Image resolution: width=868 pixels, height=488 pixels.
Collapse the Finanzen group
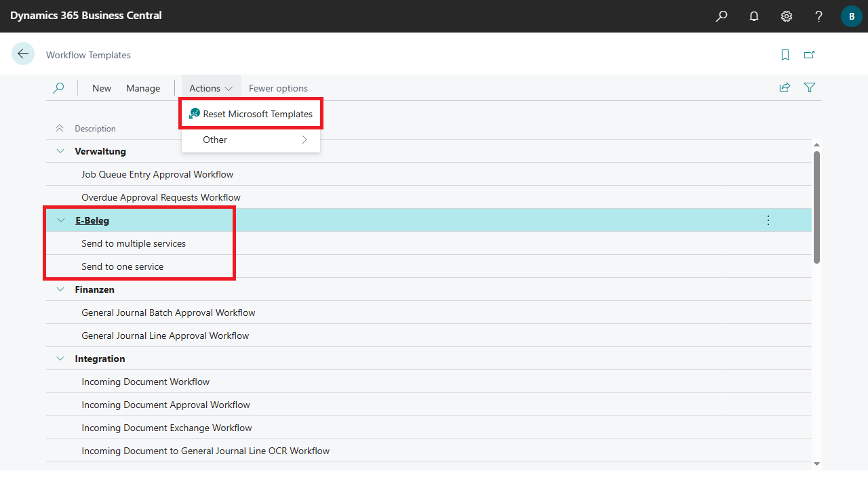click(x=60, y=289)
